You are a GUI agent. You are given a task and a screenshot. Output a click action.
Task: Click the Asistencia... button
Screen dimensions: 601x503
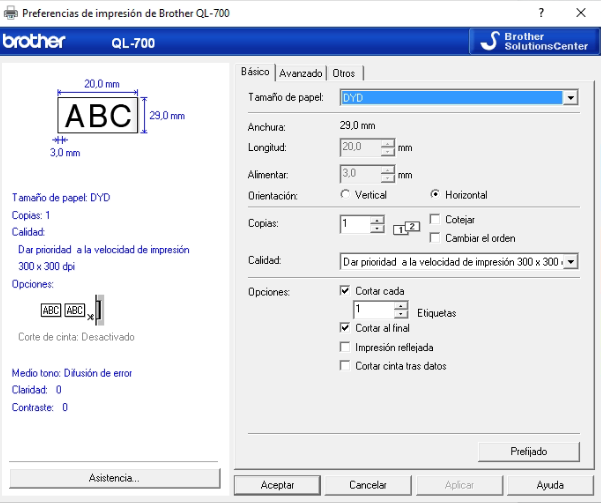coord(115,478)
